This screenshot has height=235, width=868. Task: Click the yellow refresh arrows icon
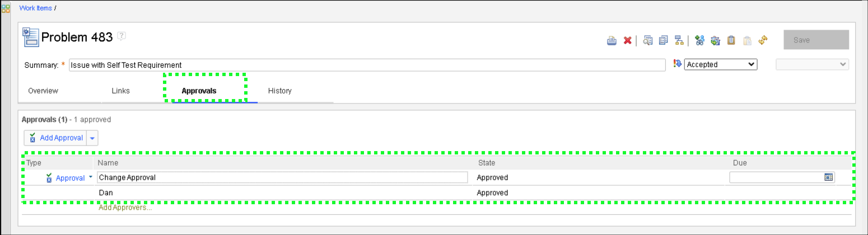click(x=763, y=40)
